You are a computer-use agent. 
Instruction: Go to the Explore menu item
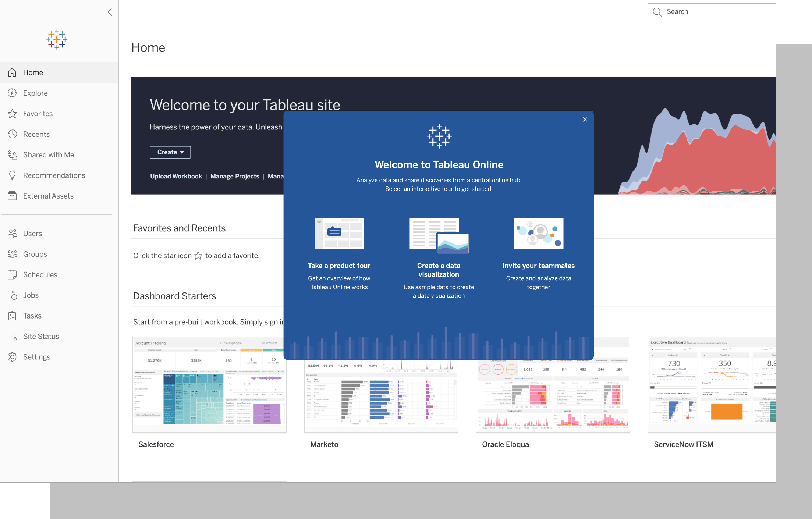click(35, 93)
